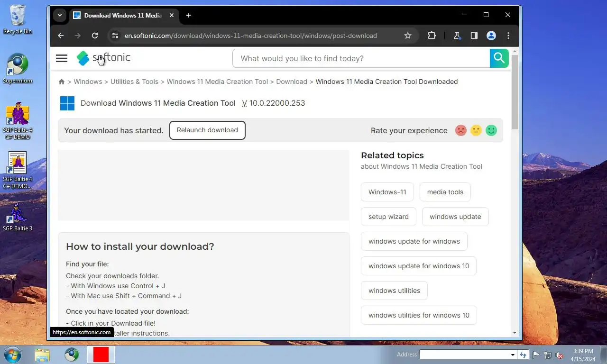Open the SGP Baltie 3 desktop shortcut

(18, 218)
